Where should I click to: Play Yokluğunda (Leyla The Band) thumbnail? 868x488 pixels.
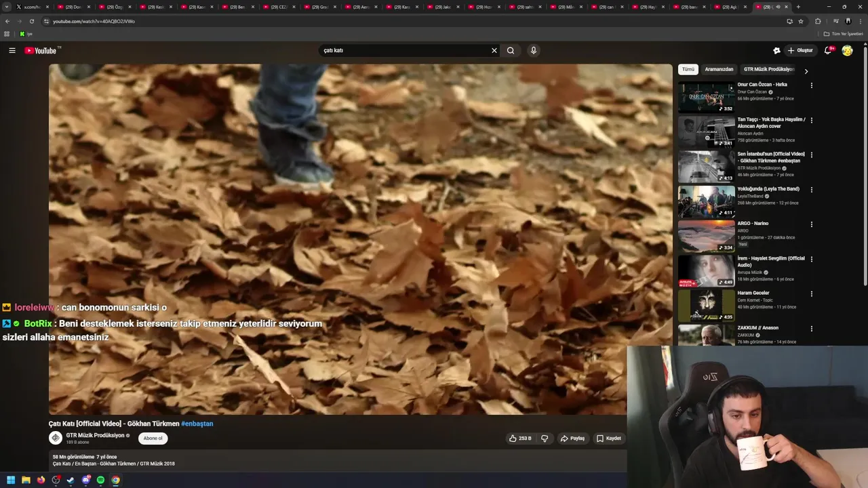pyautogui.click(x=706, y=201)
